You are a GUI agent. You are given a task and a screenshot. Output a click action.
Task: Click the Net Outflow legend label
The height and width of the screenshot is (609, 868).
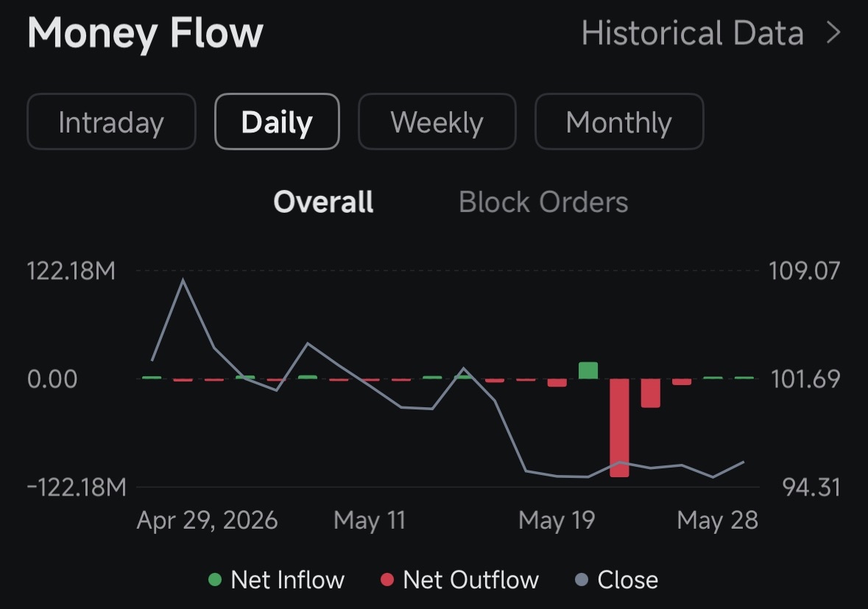[471, 580]
